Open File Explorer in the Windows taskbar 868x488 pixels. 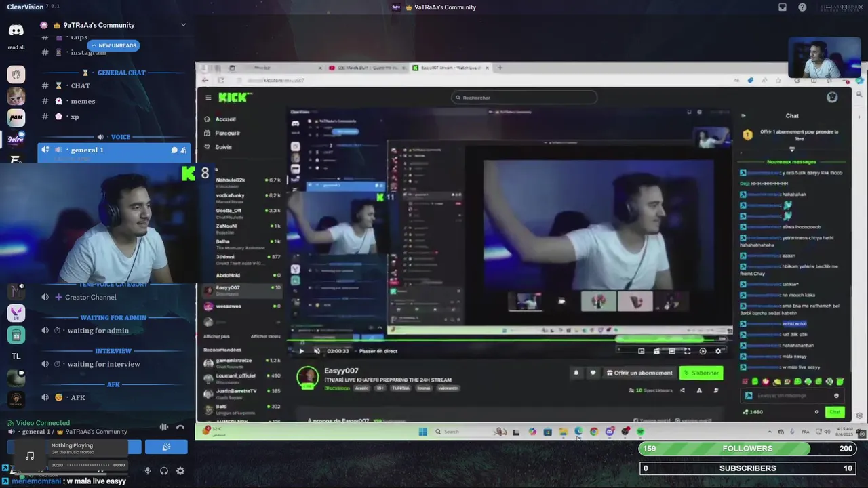(563, 432)
